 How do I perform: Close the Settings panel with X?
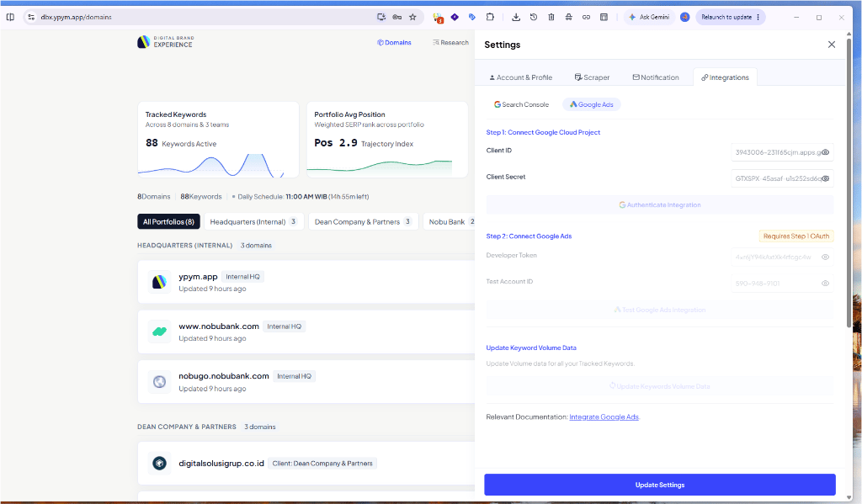coord(831,45)
